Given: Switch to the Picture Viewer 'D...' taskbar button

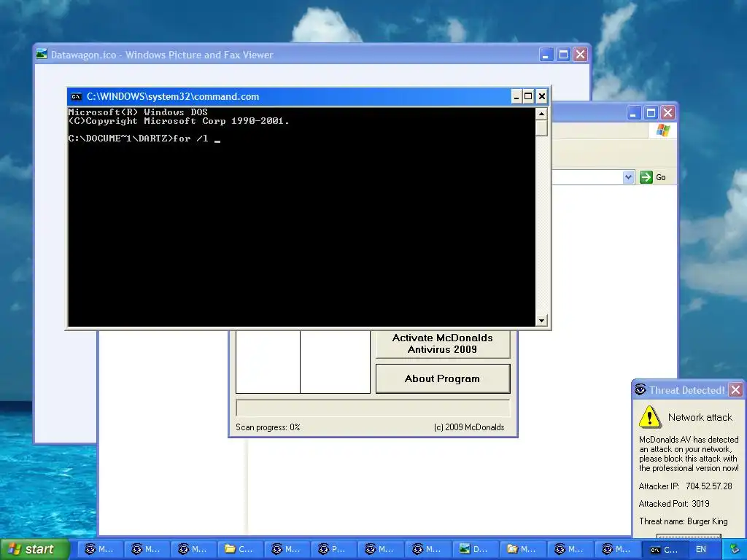Looking at the screenshot, I should pyautogui.click(x=476, y=550).
